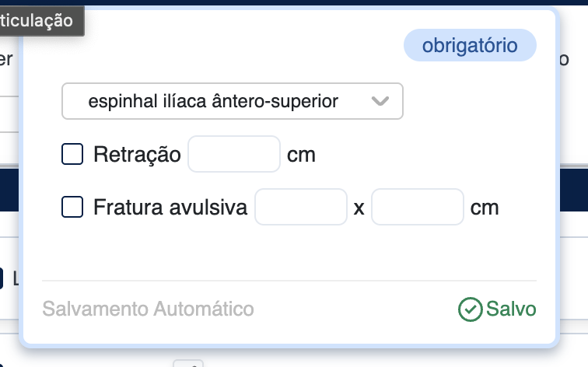Screen dimensions: 588x367
Task: Click the Fratura avulsiva label text
Action: (170, 208)
